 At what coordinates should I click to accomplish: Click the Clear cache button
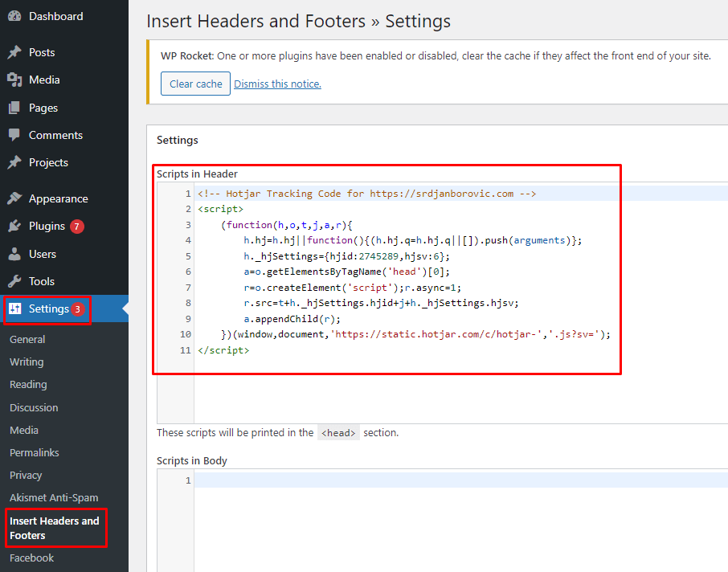tap(195, 84)
